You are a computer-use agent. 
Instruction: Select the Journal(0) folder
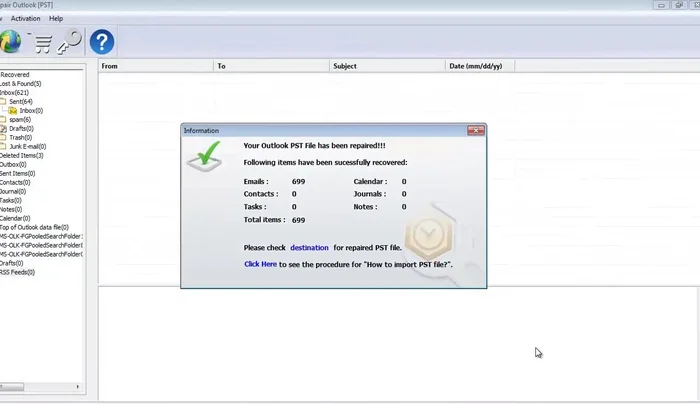tap(13, 191)
